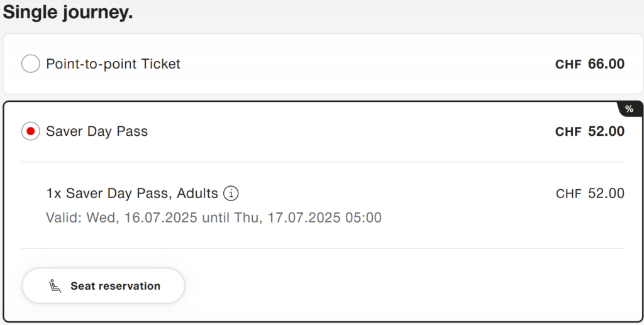The height and width of the screenshot is (325, 644).
Task: Click the Saver Day Pass label
Action: 97,131
